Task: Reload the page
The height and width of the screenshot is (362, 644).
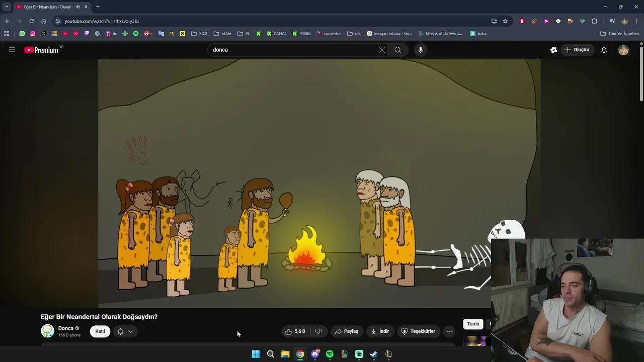Action: [x=31, y=21]
